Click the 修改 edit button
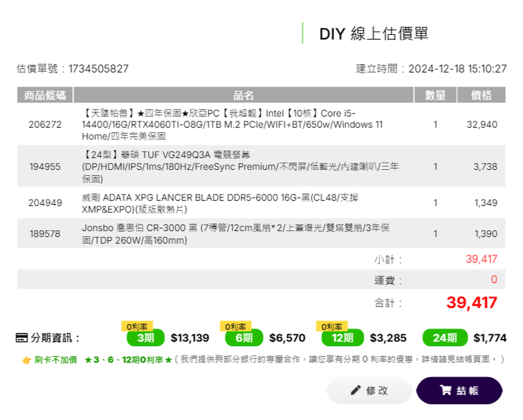This screenshot has width=523, height=420. (x=369, y=390)
